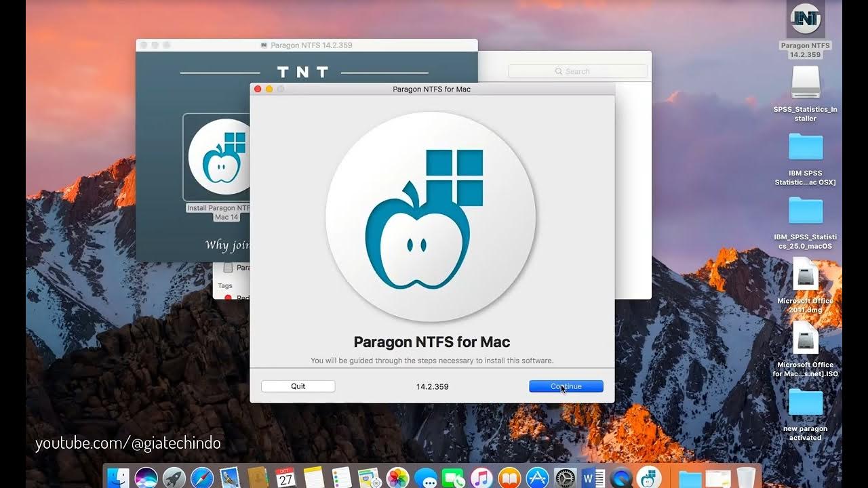Open Mail stamp icon in Dock
The image size is (868, 488).
coord(230,478)
